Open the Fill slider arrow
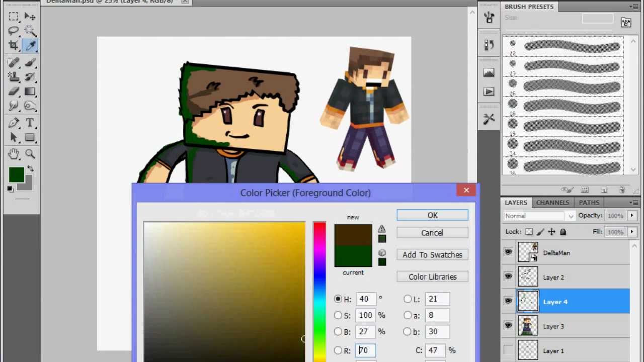Image resolution: width=644 pixels, height=362 pixels. (632, 232)
